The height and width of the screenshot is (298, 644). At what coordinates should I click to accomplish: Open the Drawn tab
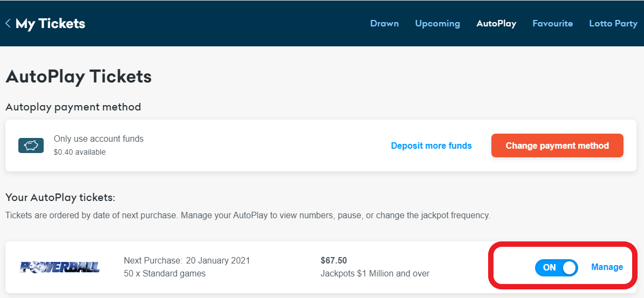[x=385, y=23]
